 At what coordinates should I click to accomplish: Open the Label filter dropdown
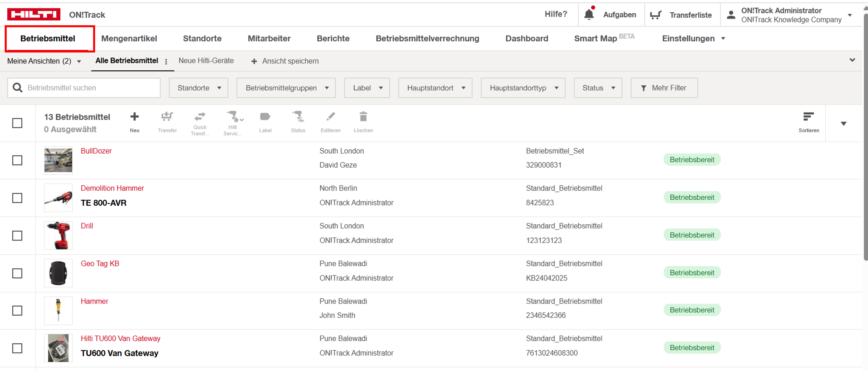(367, 88)
